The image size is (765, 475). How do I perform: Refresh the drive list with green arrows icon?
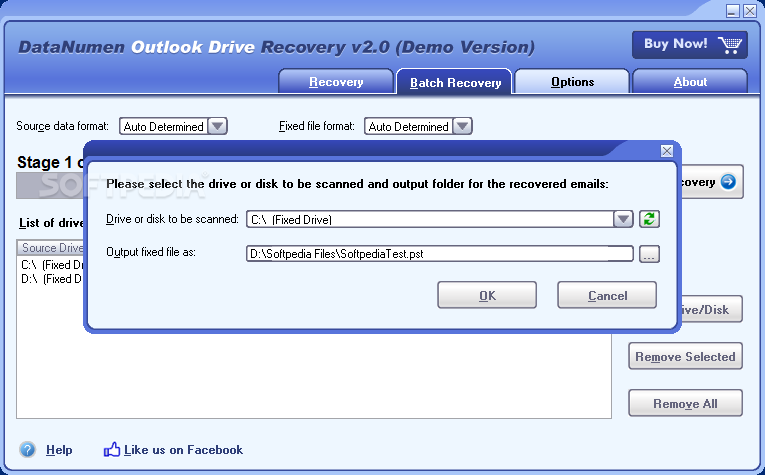coord(649,219)
